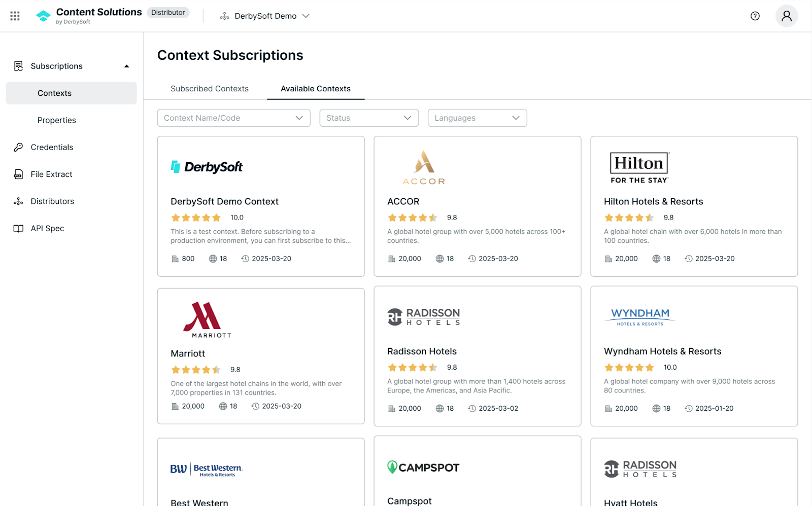
Task: Open the Radisson Hotels title
Action: (x=422, y=351)
